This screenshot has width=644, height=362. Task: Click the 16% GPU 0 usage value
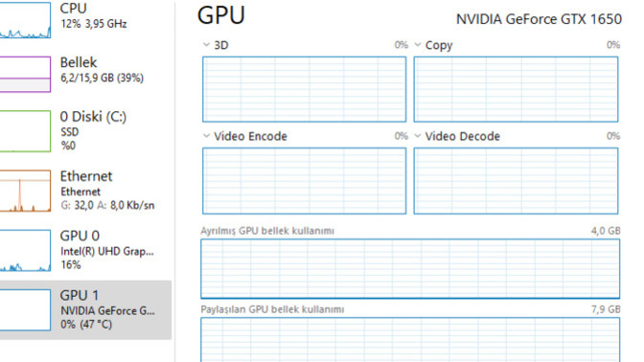(x=71, y=264)
